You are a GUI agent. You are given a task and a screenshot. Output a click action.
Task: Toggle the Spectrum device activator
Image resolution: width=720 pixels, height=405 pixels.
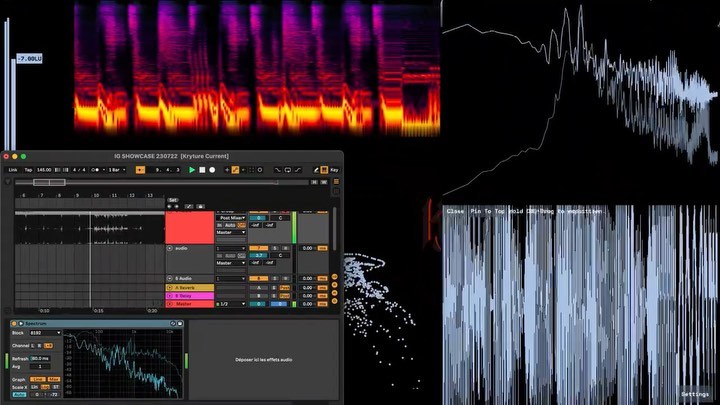tap(12, 323)
